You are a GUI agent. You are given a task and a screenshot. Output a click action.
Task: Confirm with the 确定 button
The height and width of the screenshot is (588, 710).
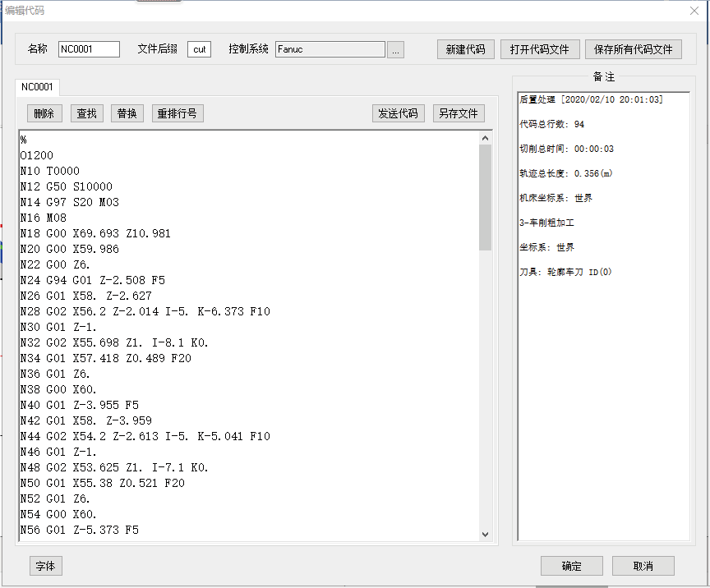571,566
